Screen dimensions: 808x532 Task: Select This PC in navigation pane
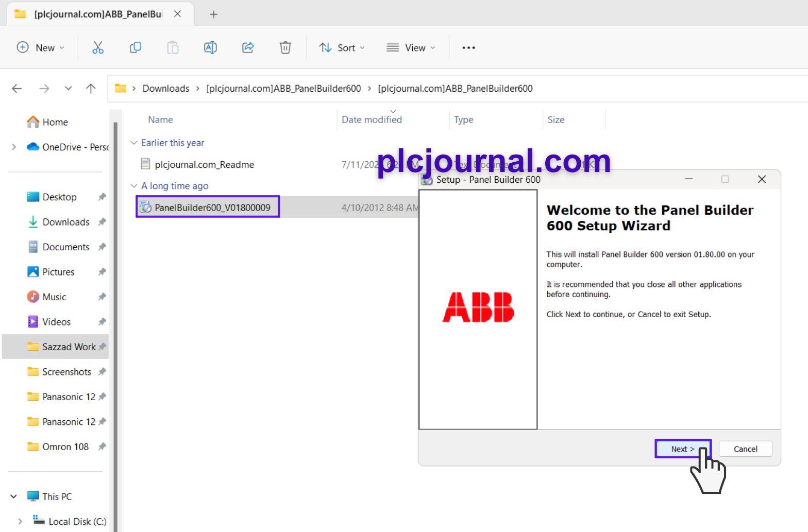(57, 496)
